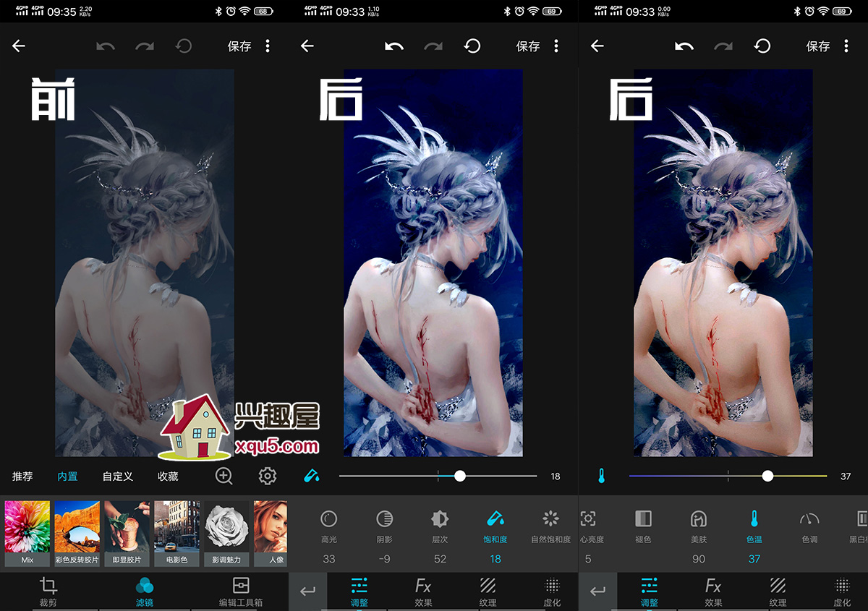This screenshot has width=868, height=611.
Task: Click the reset icon on the filter screen
Action: (x=184, y=46)
